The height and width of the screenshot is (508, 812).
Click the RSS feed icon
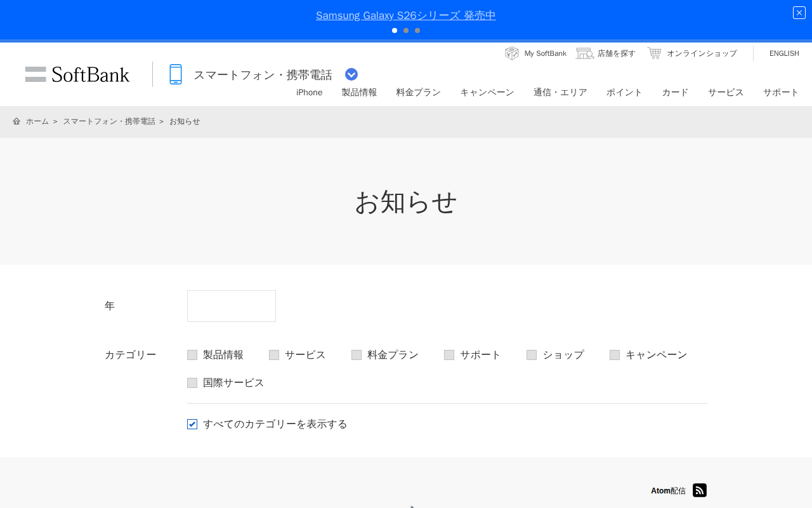coord(700,490)
